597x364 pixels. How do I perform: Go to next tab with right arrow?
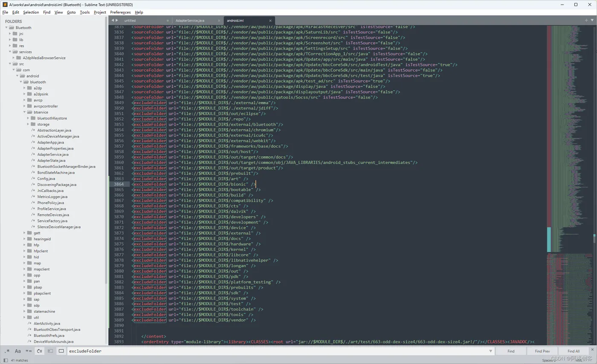point(116,20)
